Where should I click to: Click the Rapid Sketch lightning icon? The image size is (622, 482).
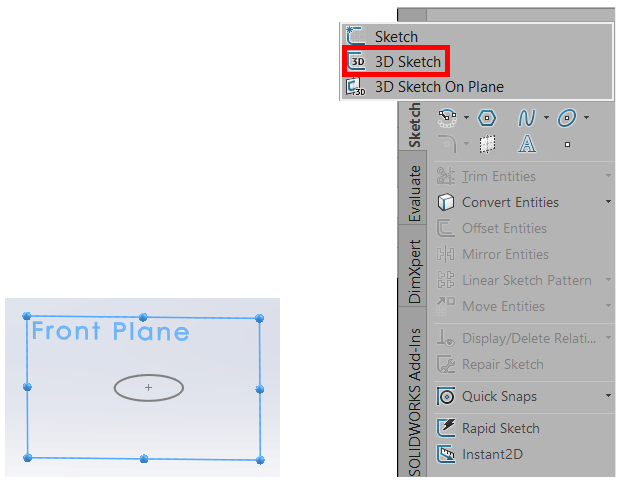(x=446, y=428)
